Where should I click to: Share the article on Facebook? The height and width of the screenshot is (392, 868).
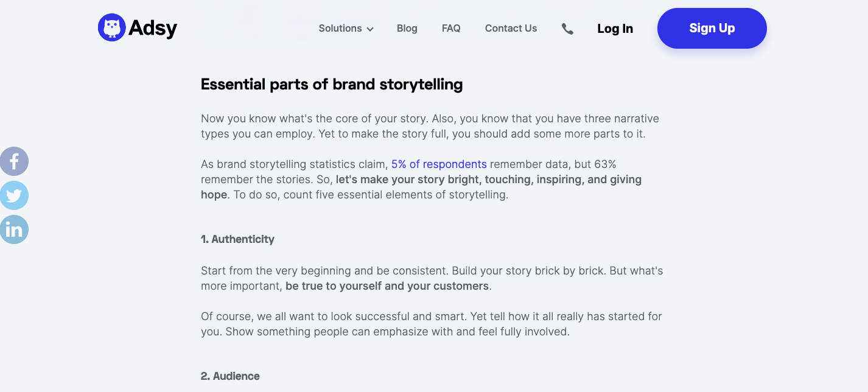14,162
